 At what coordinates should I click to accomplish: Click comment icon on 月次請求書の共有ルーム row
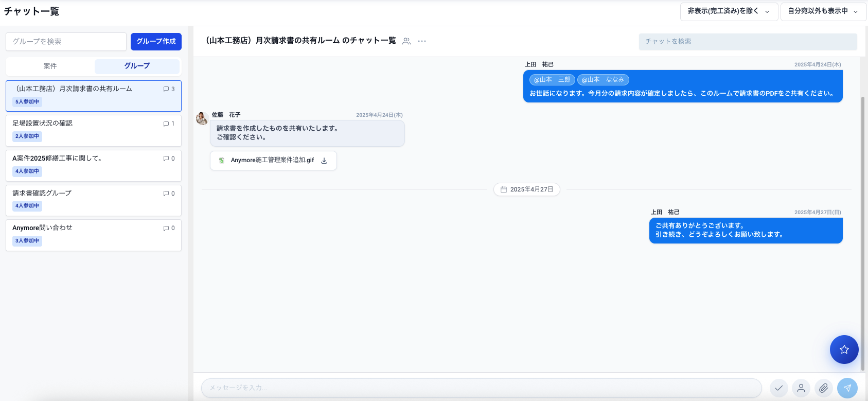coord(166,89)
